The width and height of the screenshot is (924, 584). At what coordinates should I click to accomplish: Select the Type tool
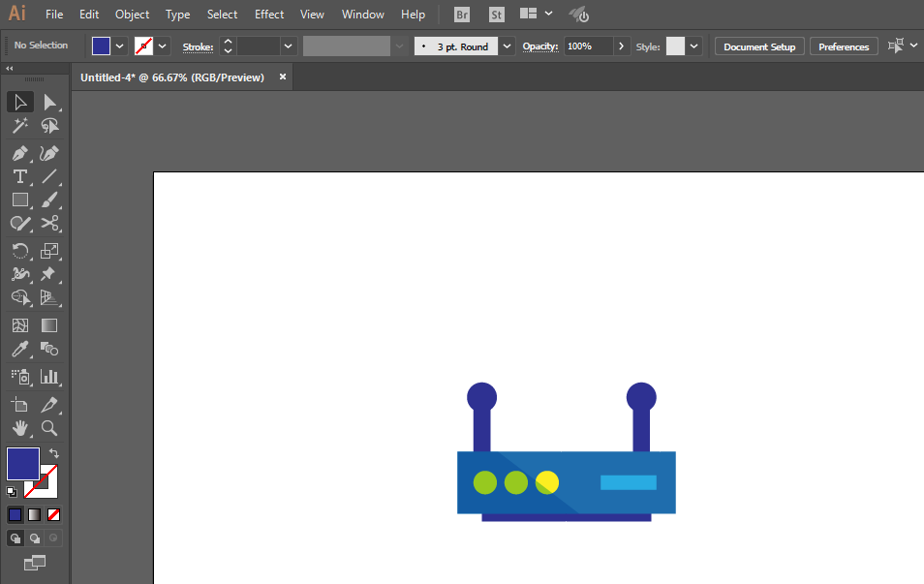click(x=19, y=176)
